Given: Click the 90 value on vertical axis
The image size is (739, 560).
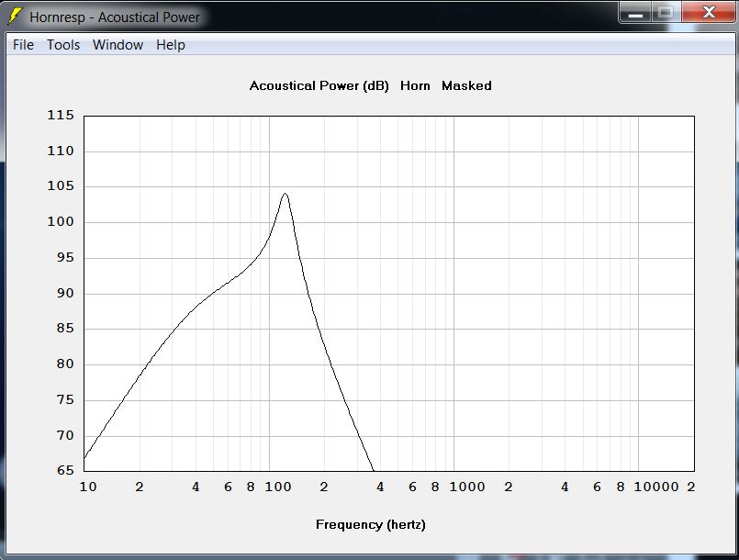Looking at the screenshot, I should coord(65,293).
